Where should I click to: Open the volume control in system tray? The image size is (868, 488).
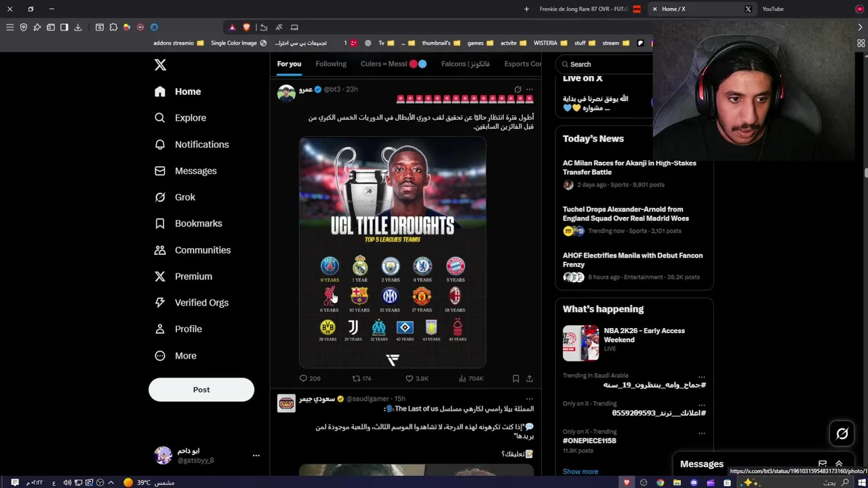pyautogui.click(x=67, y=483)
